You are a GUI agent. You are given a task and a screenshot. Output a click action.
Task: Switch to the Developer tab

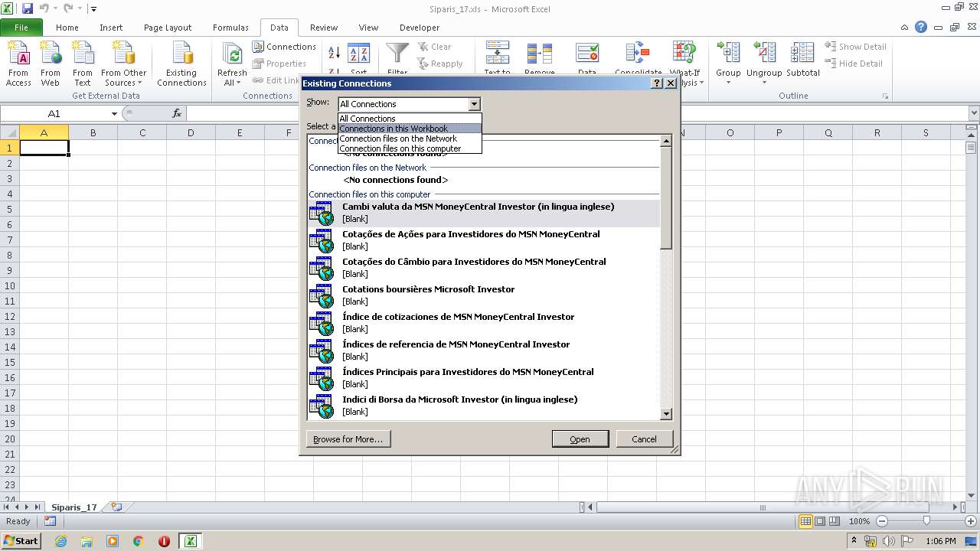[420, 28]
